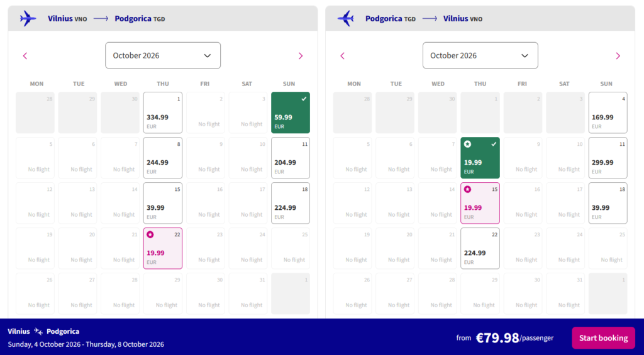Click the plane icon in the booking summary bar
644x355 pixels.
click(38, 331)
